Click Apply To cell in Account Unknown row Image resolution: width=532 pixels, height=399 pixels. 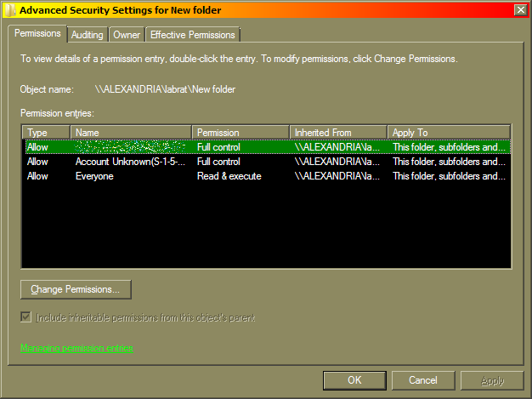449,162
